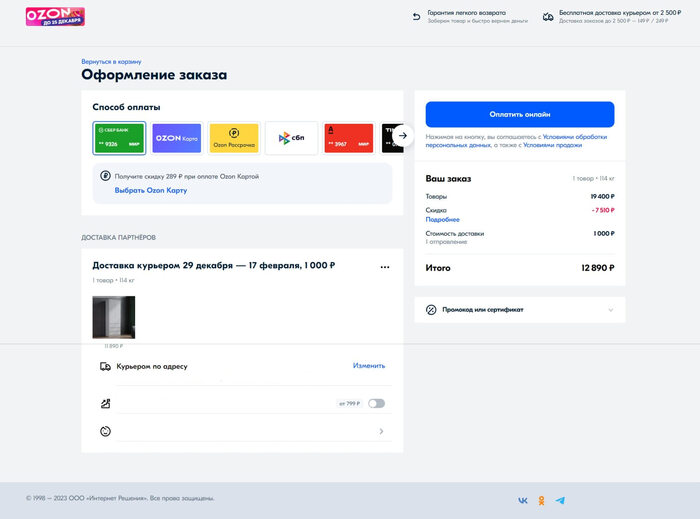Viewport: 700px width, 519px height.
Task: Open the delivery time row chevron
Action: [381, 432]
